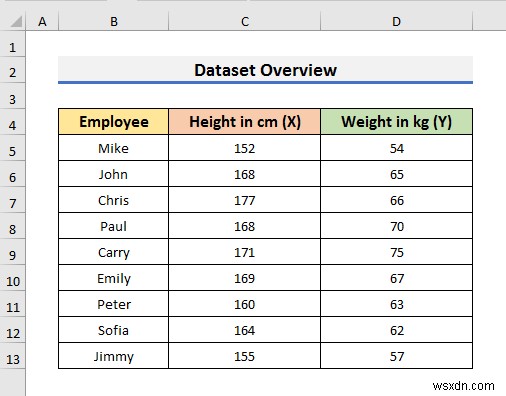
Task: Select row 1 header
Action: (x=12, y=44)
